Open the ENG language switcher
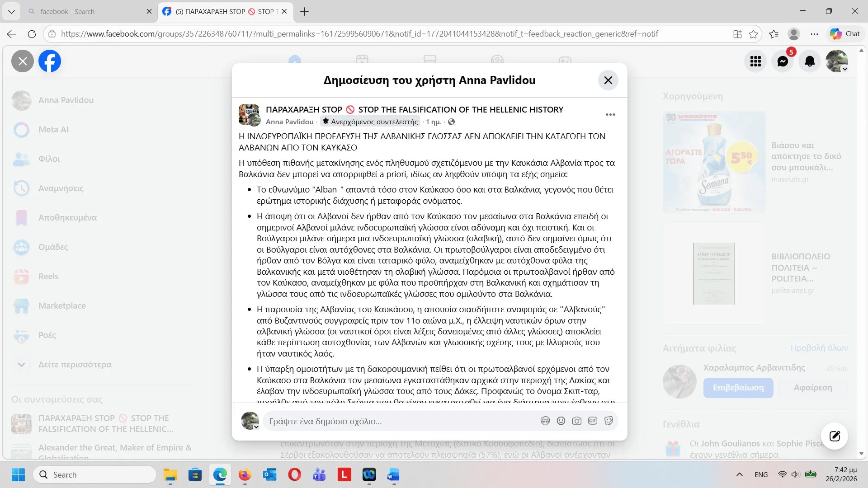This screenshot has width=868, height=488. (x=761, y=475)
